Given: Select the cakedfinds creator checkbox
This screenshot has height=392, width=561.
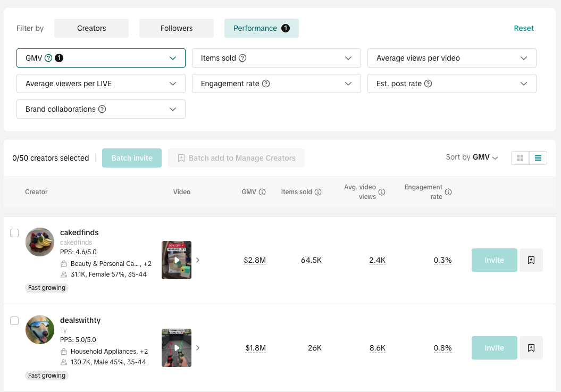Looking at the screenshot, I should click(14, 233).
